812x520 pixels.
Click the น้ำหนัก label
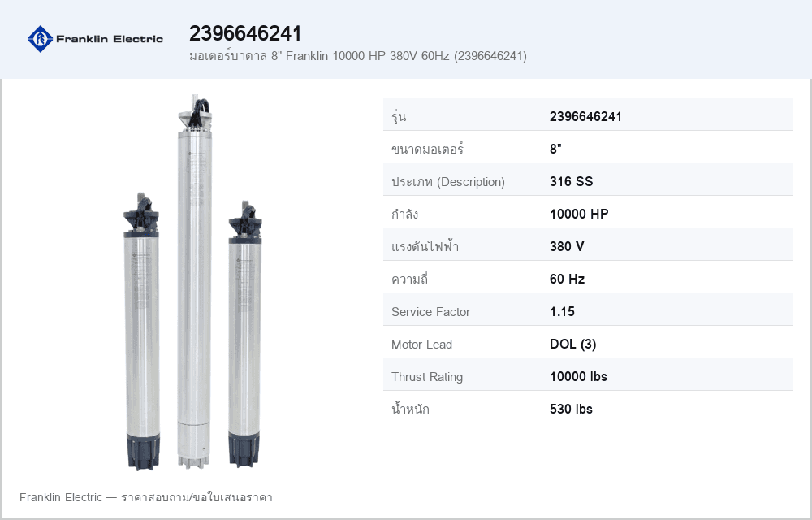pyautogui.click(x=410, y=409)
